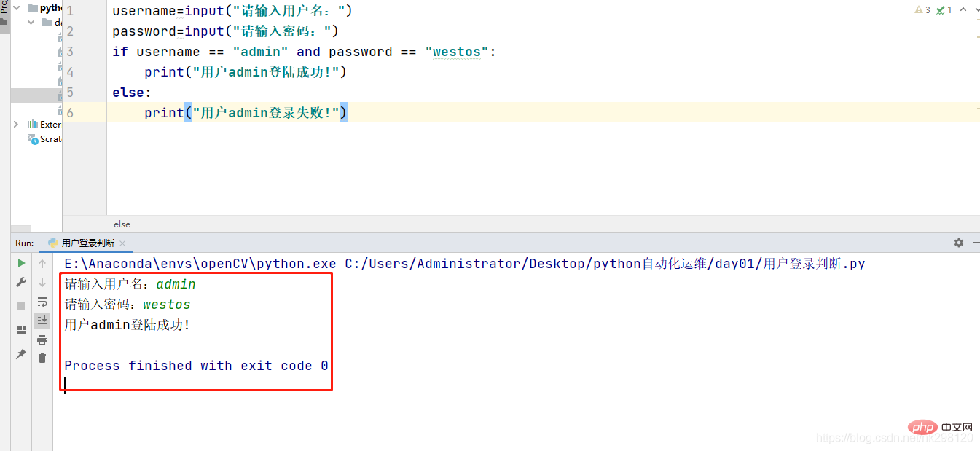Print console output using printer icon

[x=42, y=340]
